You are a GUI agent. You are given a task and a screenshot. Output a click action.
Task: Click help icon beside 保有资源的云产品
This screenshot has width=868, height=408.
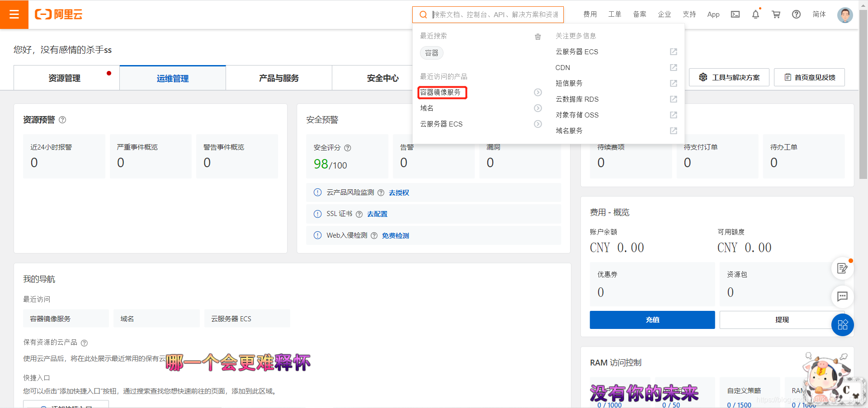[x=84, y=343]
